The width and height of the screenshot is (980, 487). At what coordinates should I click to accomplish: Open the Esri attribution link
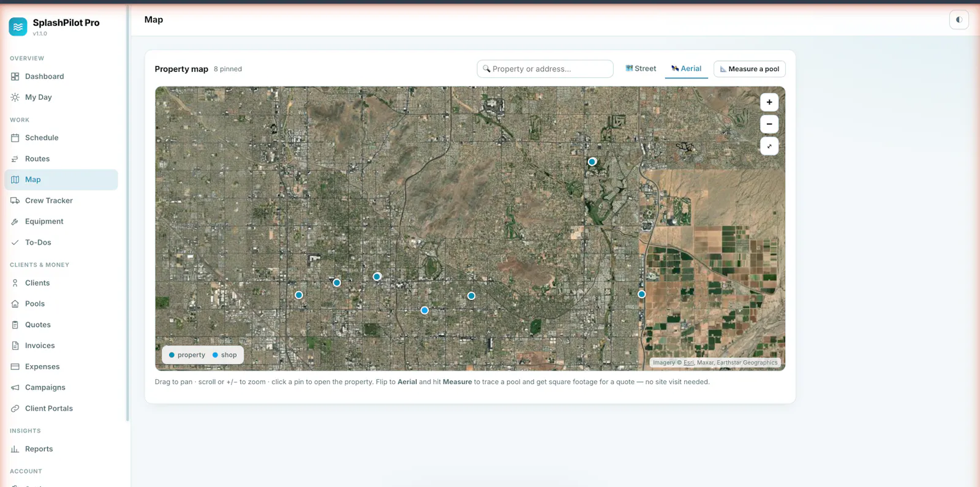tap(688, 363)
